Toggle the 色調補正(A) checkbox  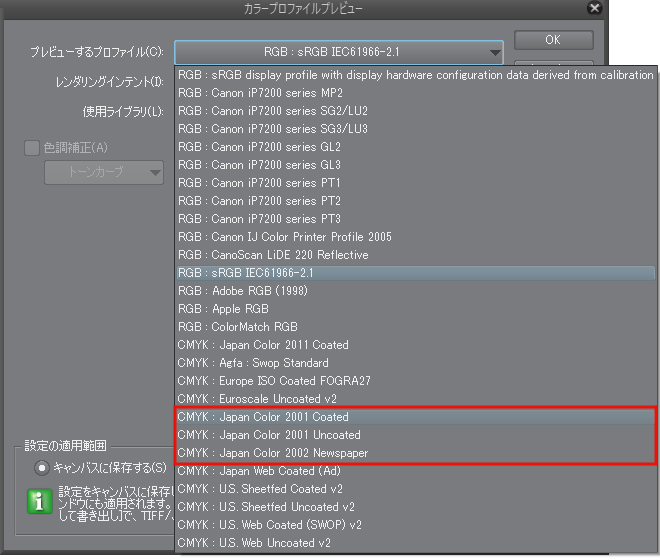click(32, 148)
